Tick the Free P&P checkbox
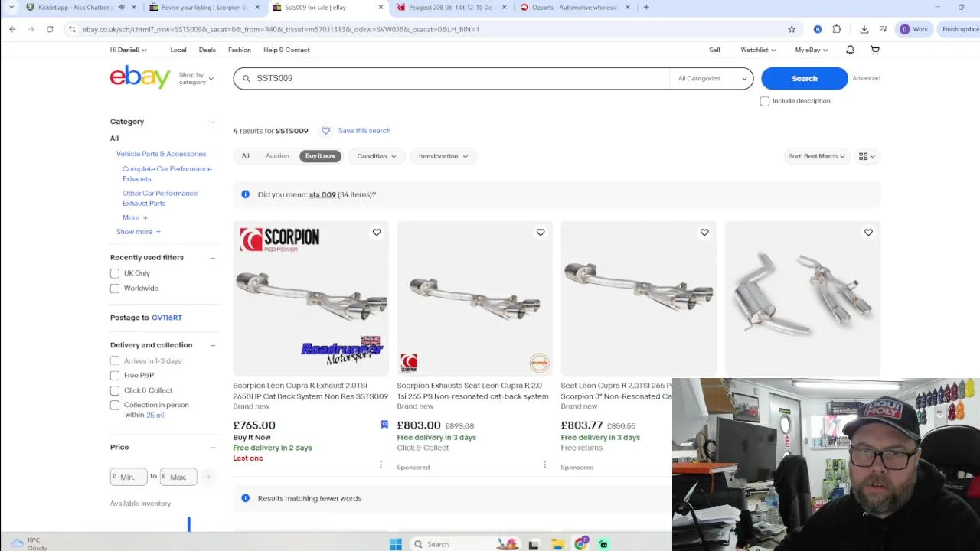980x551 pixels. [x=115, y=375]
